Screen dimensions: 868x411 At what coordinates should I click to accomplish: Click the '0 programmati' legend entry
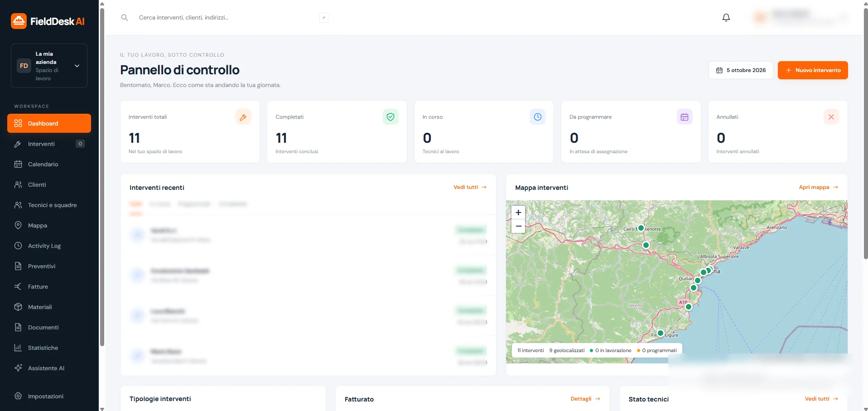pos(657,350)
